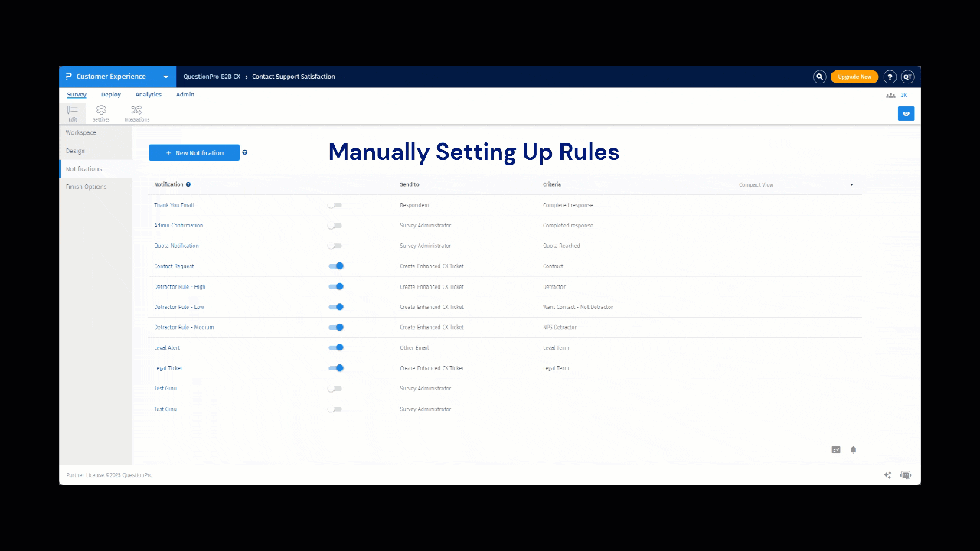Switch off the Detractor Rule - Medium toggle
The width and height of the screenshot is (980, 551).
click(336, 328)
